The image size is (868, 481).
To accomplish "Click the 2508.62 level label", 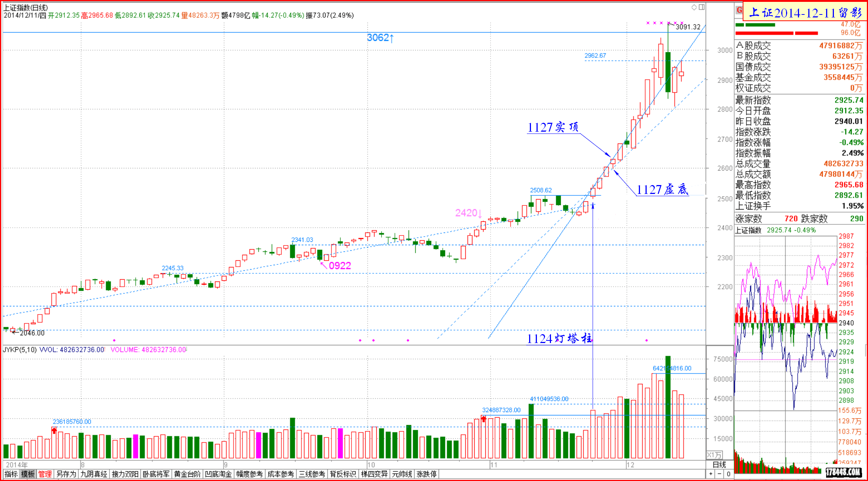I will pyautogui.click(x=541, y=190).
